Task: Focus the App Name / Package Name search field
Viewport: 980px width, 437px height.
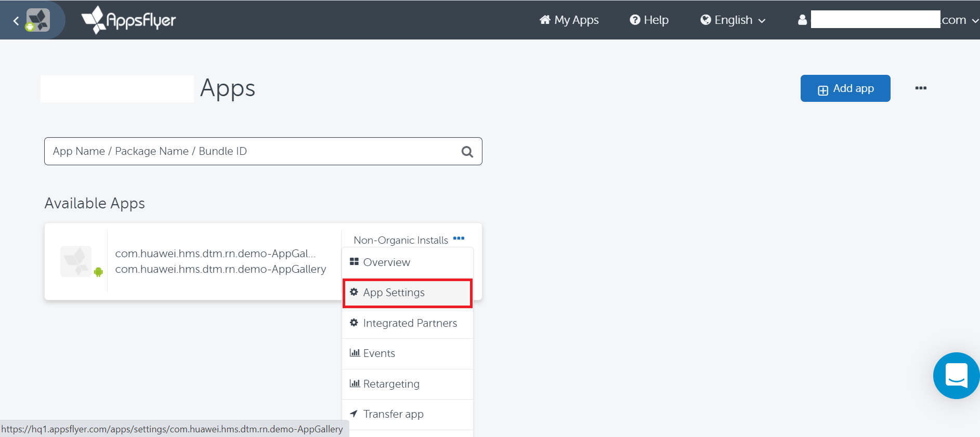Action: click(263, 151)
